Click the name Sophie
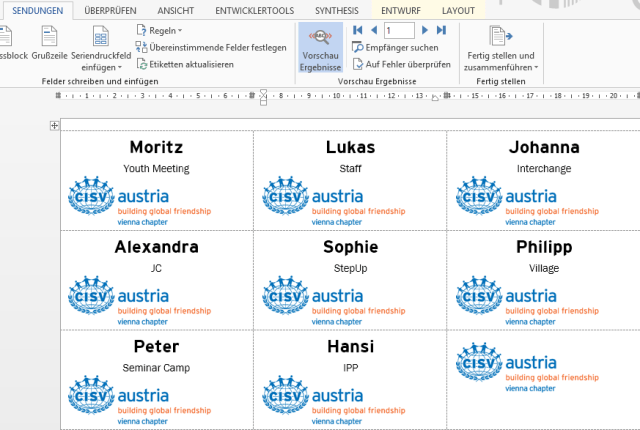This screenshot has width=640, height=430. 351,247
